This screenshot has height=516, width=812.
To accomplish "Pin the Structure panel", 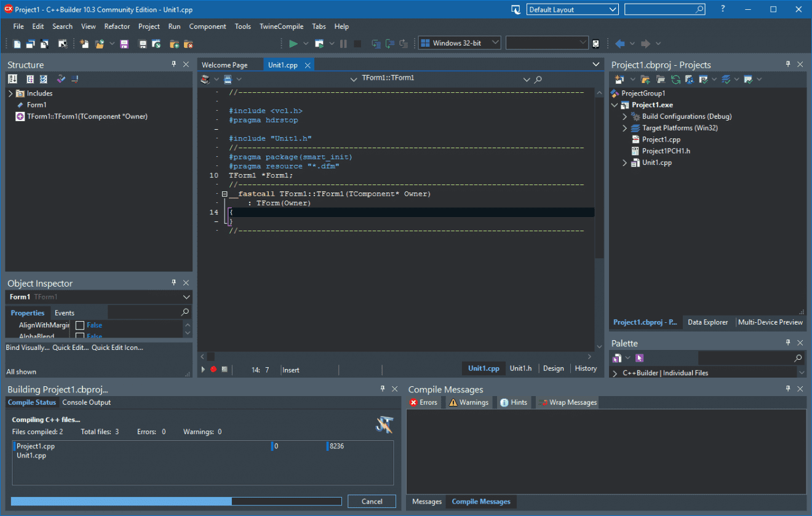I will (174, 64).
